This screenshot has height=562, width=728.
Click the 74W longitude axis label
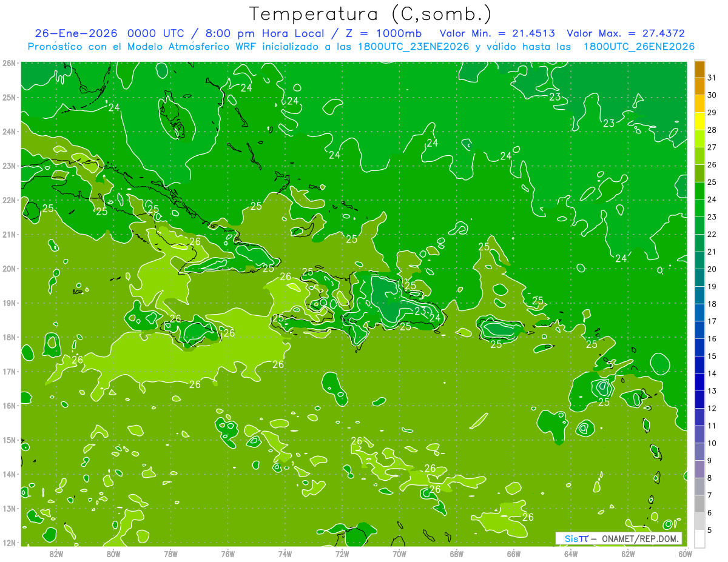coord(285,554)
